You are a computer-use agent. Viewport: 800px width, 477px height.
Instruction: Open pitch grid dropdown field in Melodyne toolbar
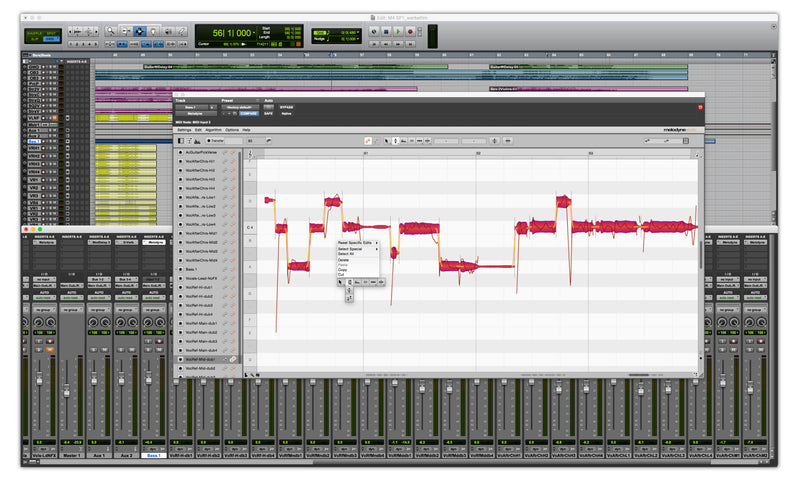coord(446,140)
